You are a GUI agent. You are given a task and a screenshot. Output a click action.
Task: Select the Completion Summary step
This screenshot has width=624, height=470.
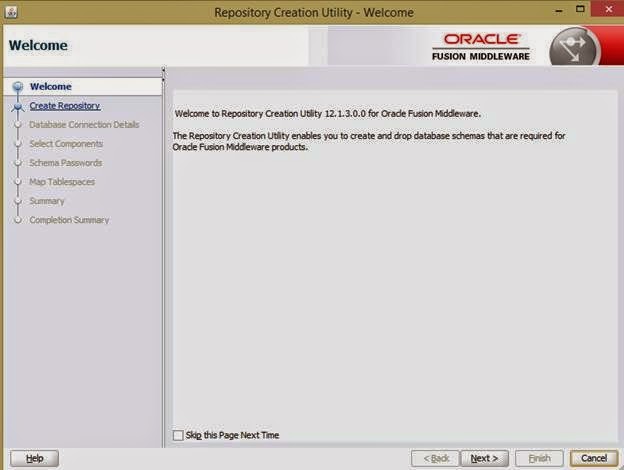click(x=69, y=220)
